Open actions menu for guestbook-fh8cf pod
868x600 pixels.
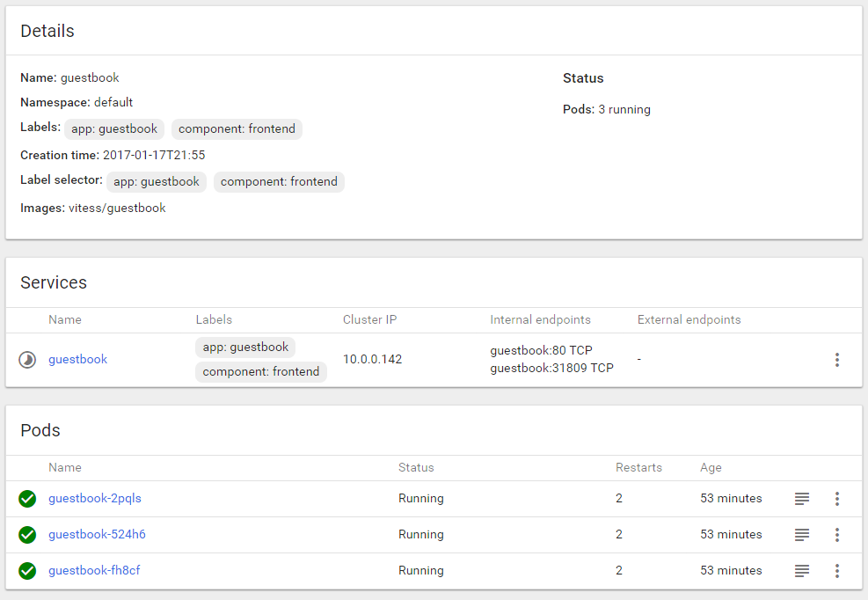(836, 571)
